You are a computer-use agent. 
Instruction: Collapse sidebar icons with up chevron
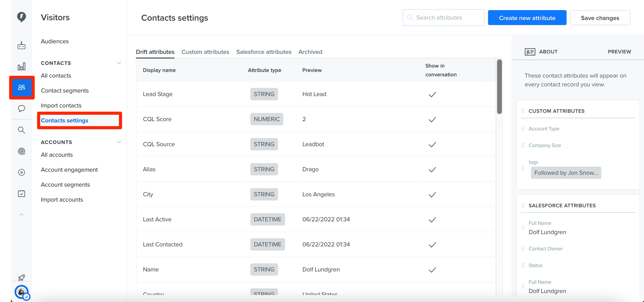click(22, 215)
